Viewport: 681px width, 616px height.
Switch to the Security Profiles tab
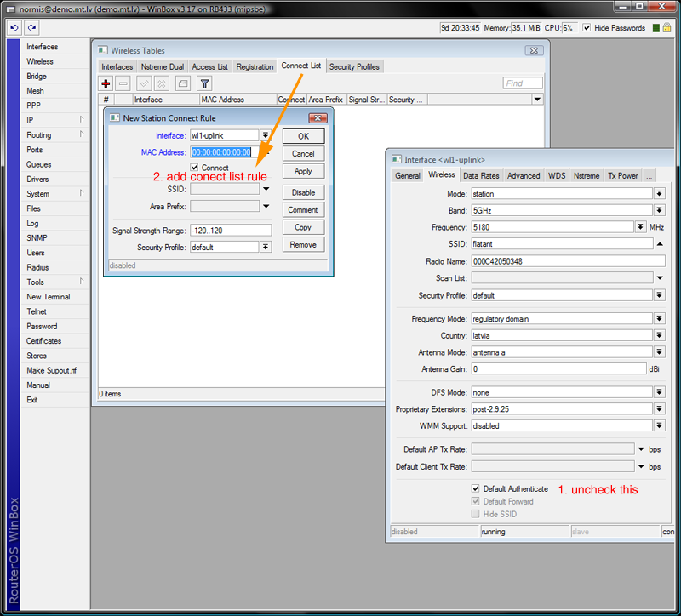click(354, 66)
